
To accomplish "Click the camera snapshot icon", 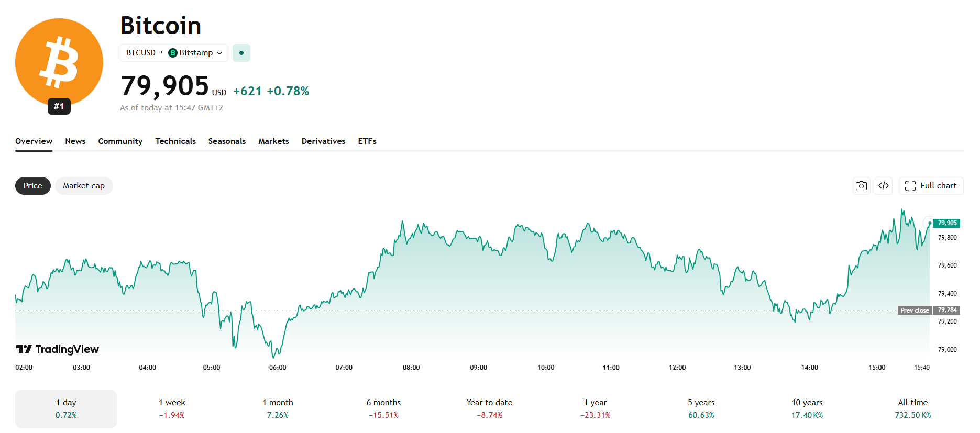I will 861,186.
